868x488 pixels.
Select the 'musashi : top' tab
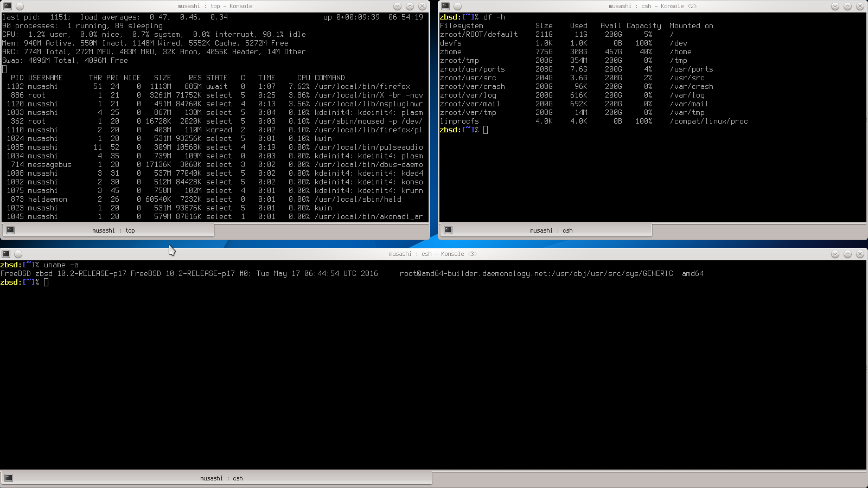point(108,230)
